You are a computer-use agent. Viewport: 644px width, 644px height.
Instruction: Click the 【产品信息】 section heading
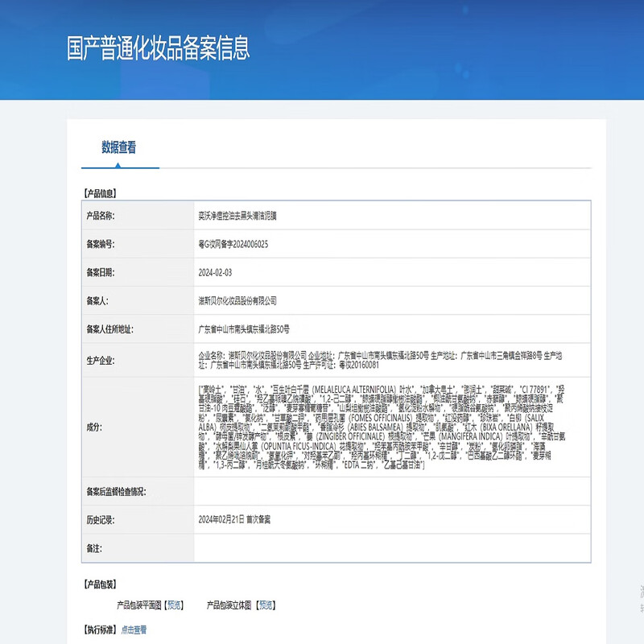click(x=100, y=193)
